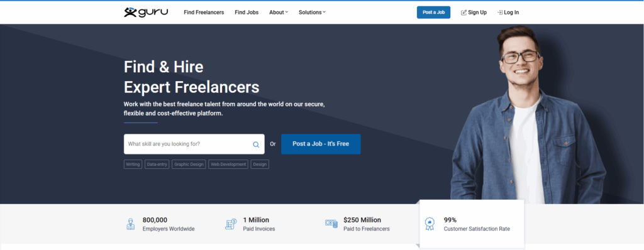Click the Employers Worldwide person icon
This screenshot has height=250, width=644.
click(131, 224)
